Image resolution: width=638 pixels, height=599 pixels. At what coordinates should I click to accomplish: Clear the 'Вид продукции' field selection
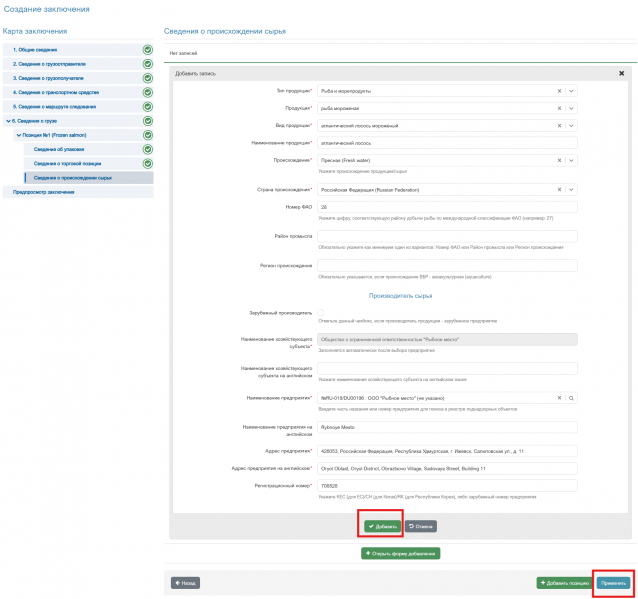point(559,126)
